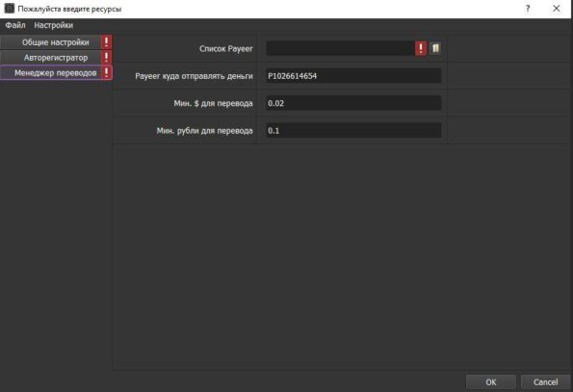Click the Мин. рубли для перевода field
573x392 pixels.
point(353,130)
